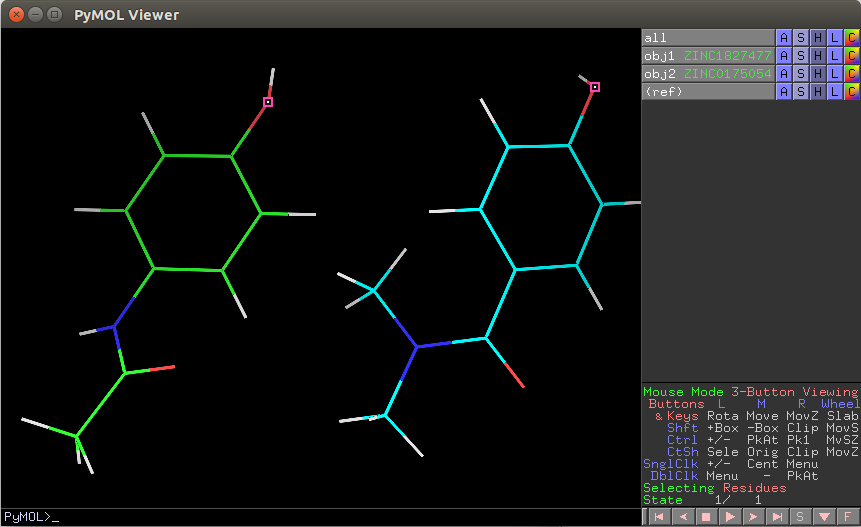Rewind to first state in playback bar
The image size is (861, 527).
(658, 517)
